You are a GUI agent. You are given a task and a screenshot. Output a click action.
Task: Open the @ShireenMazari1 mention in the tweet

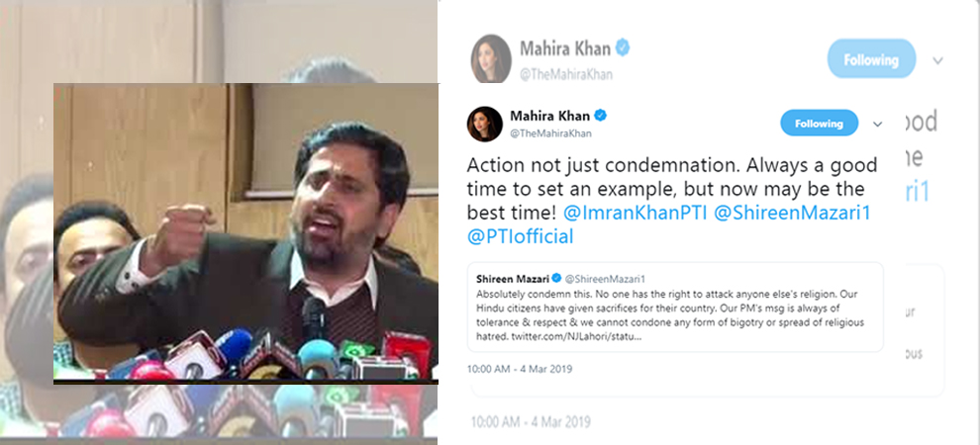(x=791, y=213)
